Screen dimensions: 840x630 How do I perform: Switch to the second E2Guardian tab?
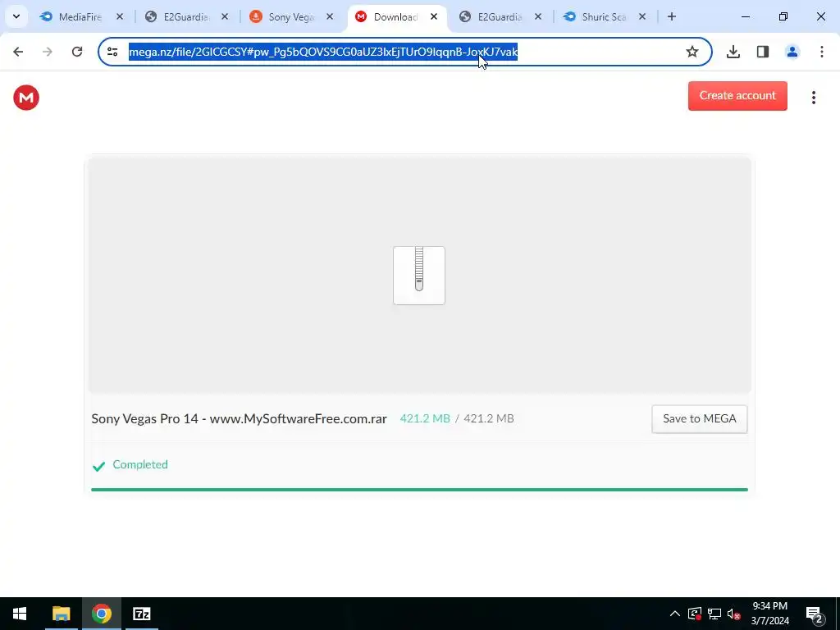click(x=499, y=16)
